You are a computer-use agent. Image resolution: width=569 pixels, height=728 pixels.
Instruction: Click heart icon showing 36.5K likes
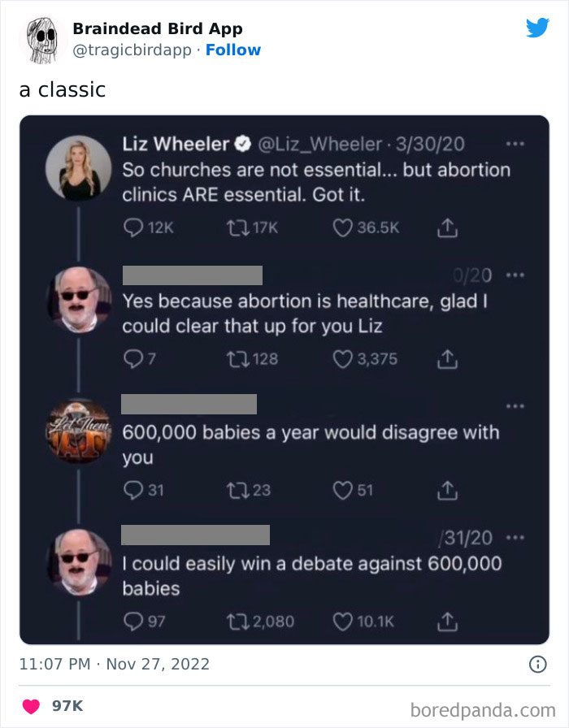tap(341, 227)
